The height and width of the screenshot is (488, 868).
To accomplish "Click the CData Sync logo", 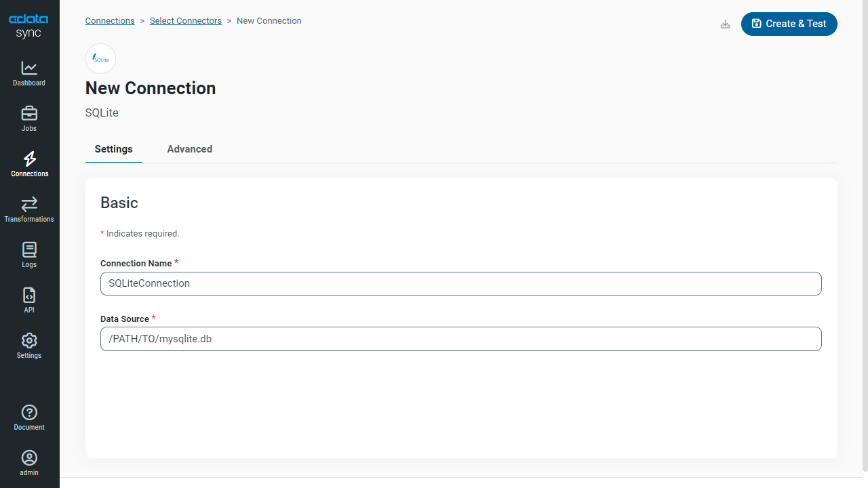I will coord(28,26).
